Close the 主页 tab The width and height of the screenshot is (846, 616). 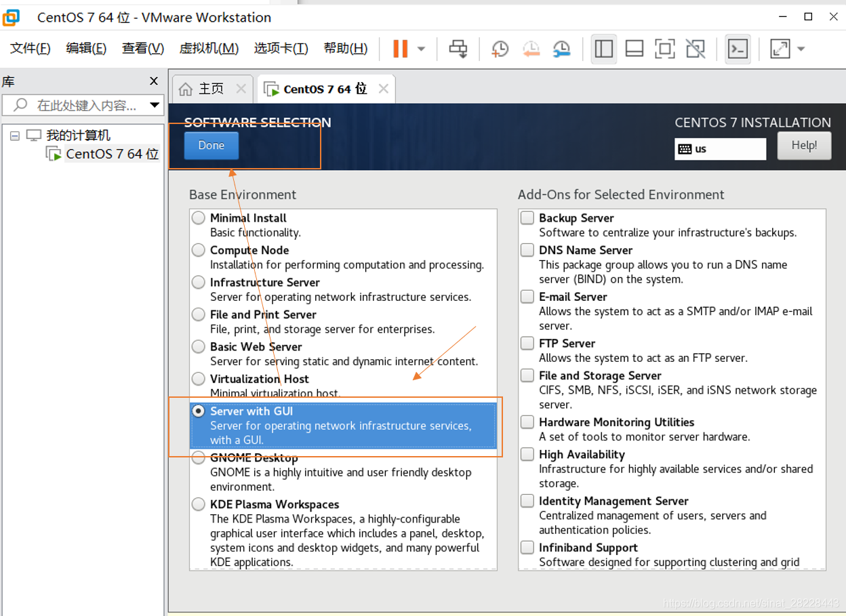point(241,89)
